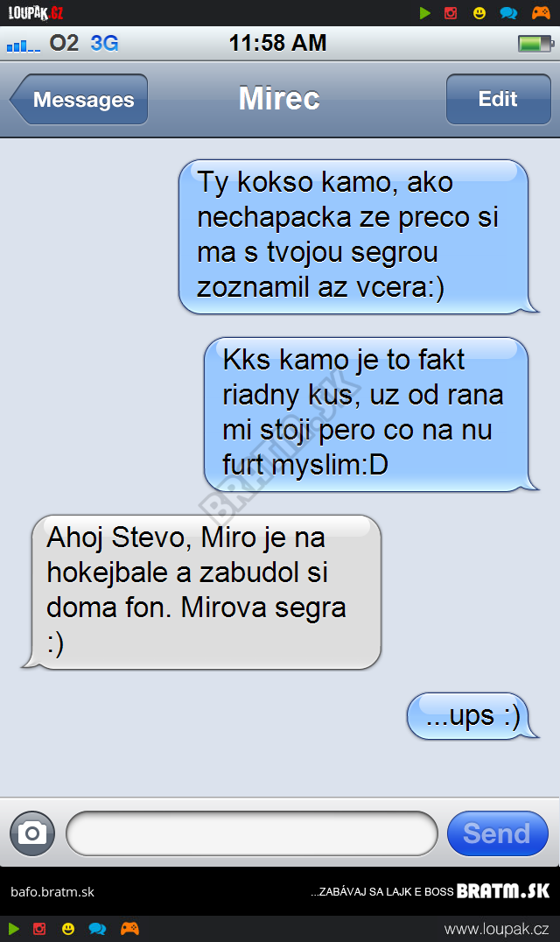Tap the Edit button

498,99
